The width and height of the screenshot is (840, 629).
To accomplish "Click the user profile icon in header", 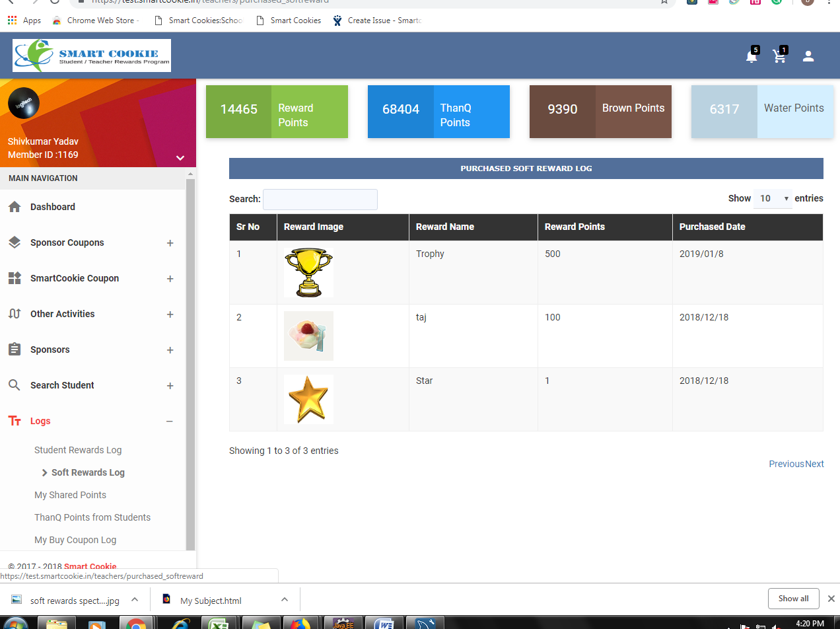I will 808,57.
